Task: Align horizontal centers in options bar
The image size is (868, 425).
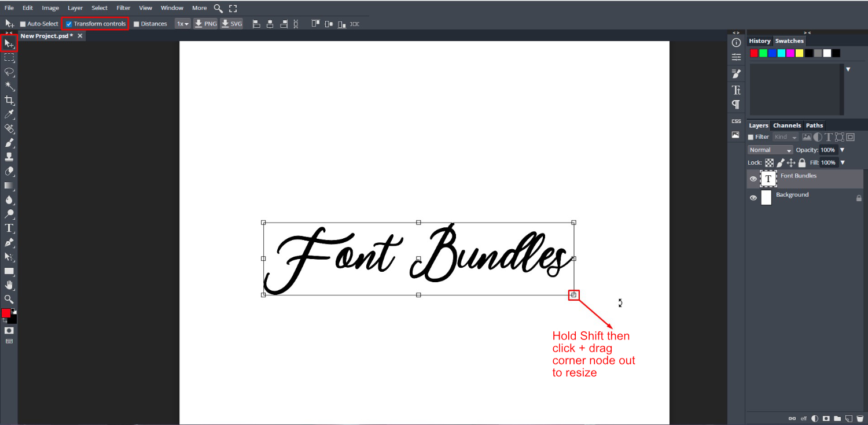Action: pyautogui.click(x=270, y=24)
